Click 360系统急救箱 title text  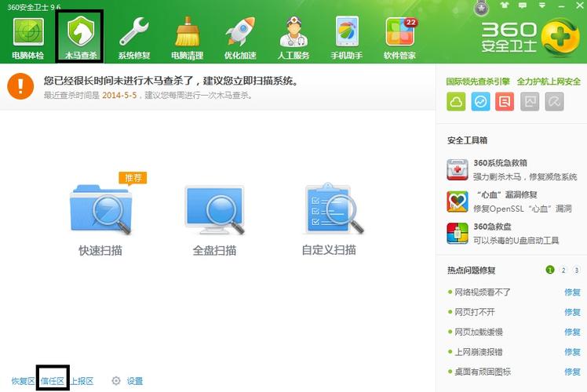pyautogui.click(x=500, y=163)
